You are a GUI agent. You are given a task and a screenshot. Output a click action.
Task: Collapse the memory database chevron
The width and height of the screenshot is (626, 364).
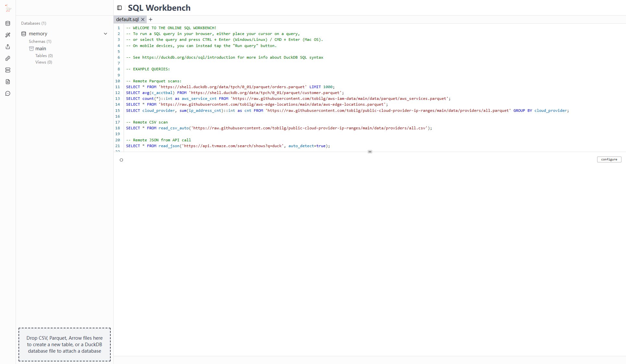click(105, 34)
